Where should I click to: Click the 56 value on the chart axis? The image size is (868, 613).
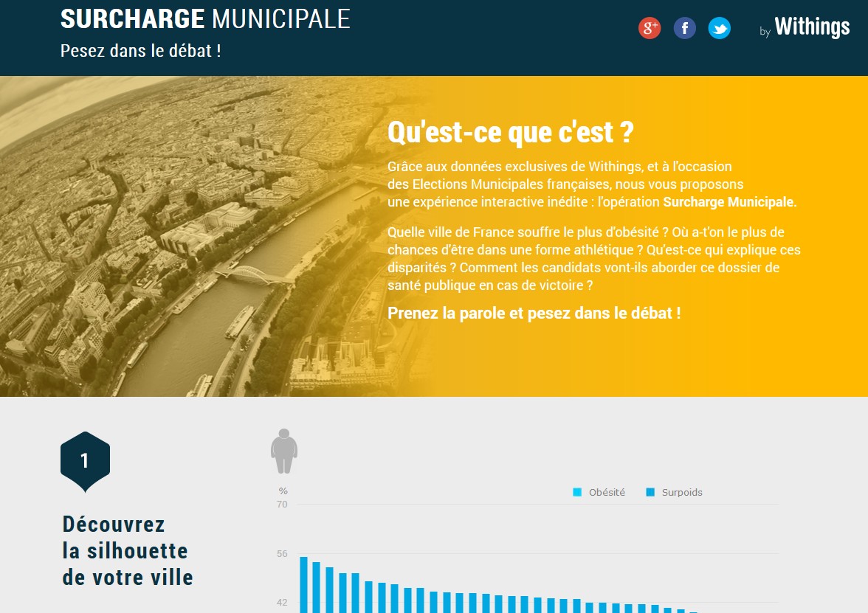[282, 553]
